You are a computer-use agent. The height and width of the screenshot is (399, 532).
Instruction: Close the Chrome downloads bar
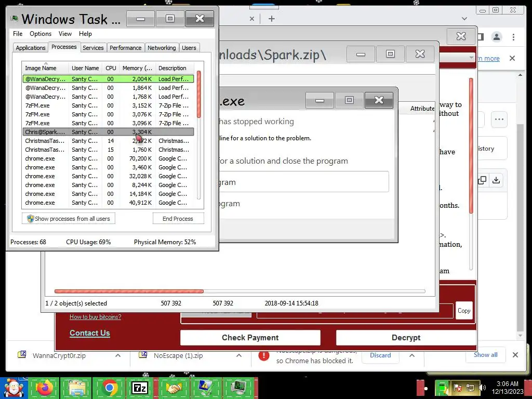(515, 355)
